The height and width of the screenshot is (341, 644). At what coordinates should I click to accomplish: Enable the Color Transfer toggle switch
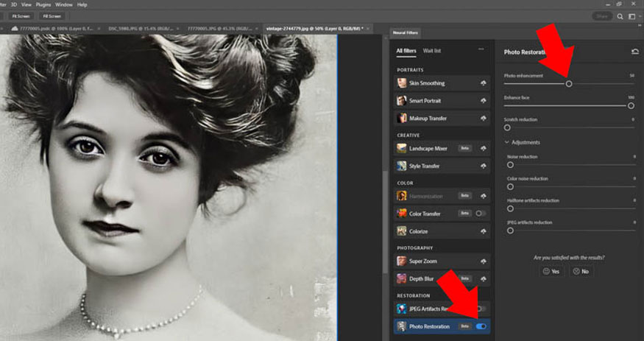coord(480,214)
